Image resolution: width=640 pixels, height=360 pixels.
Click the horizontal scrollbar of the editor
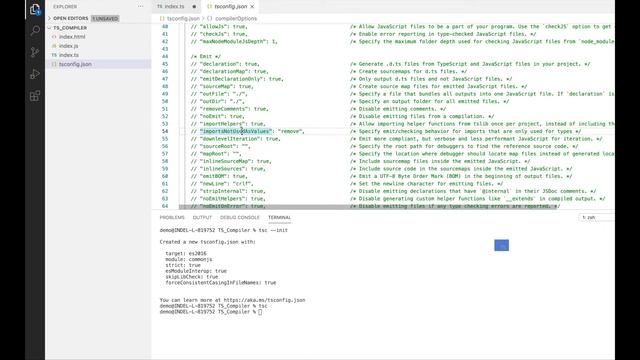point(367,207)
